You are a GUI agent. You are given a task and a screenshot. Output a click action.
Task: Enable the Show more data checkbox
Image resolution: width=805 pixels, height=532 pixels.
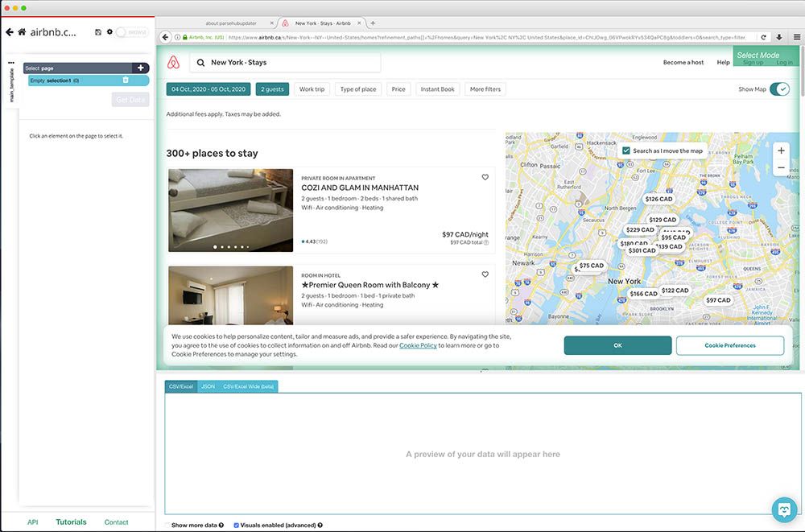click(167, 525)
